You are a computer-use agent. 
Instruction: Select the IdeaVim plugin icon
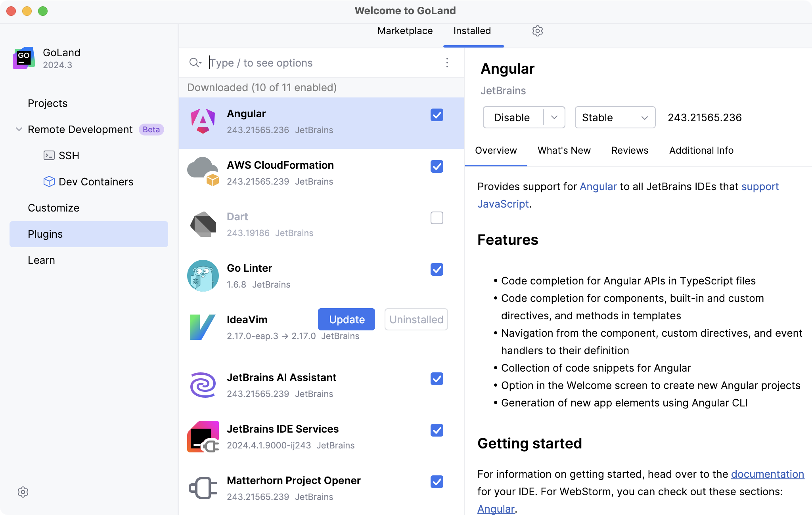(x=203, y=327)
